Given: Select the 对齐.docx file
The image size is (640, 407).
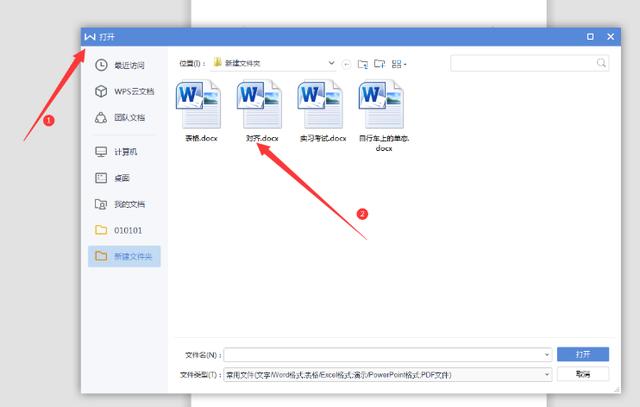Looking at the screenshot, I should (x=262, y=111).
